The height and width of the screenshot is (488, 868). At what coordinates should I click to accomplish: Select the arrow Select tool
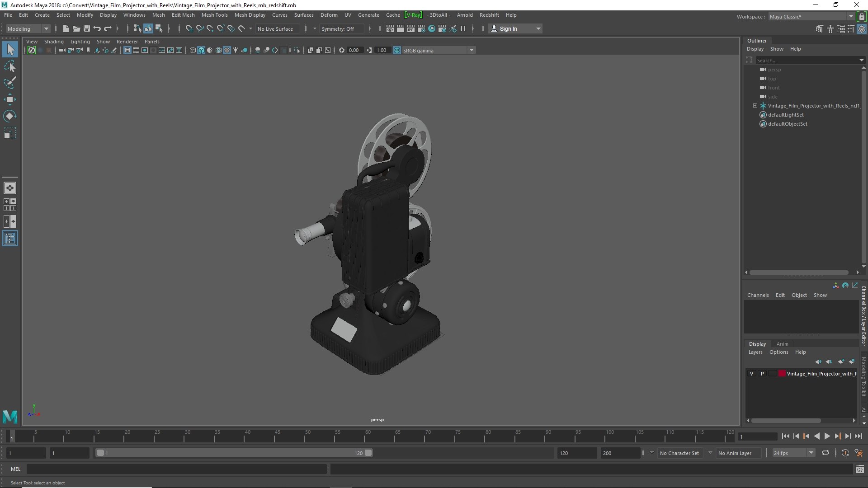[10, 49]
